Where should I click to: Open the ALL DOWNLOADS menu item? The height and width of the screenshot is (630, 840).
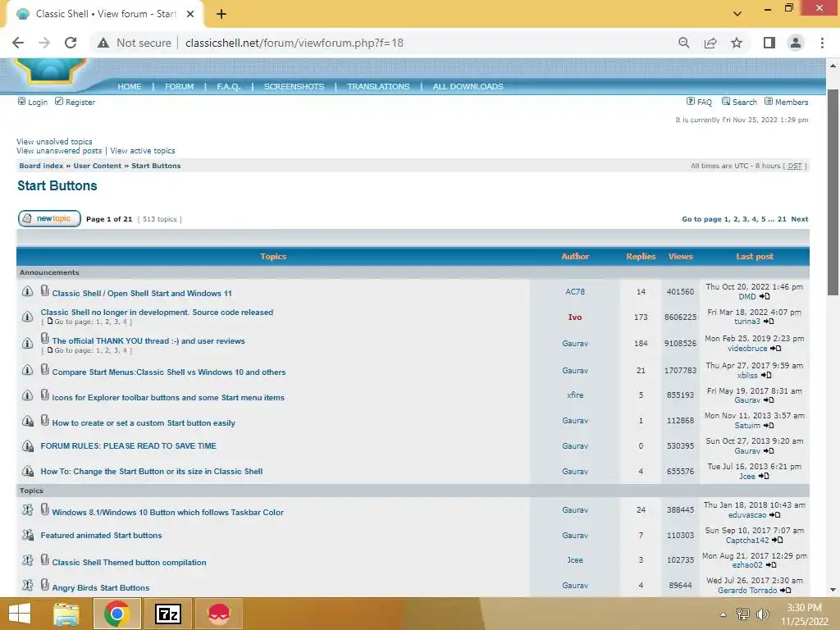[468, 86]
